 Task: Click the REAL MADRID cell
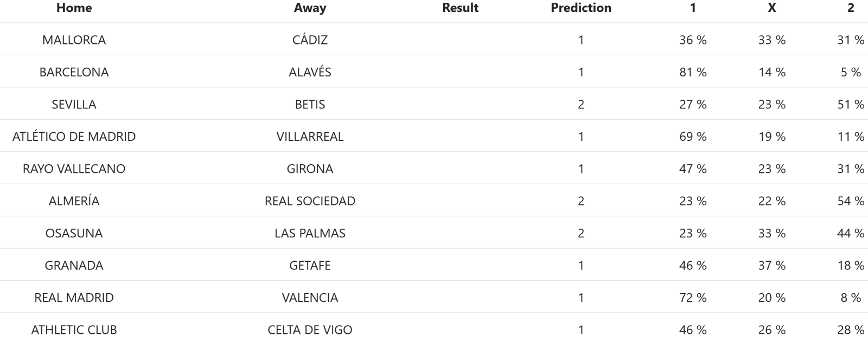[74, 298]
